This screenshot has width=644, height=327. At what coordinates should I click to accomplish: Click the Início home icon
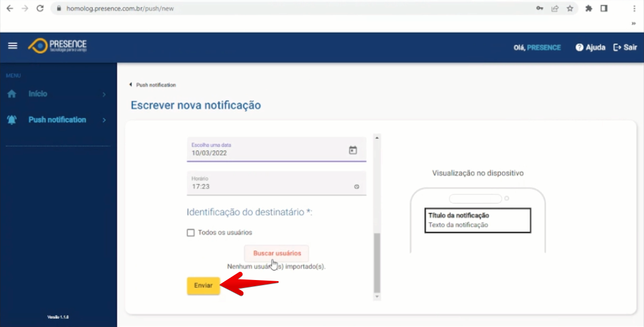[12, 94]
